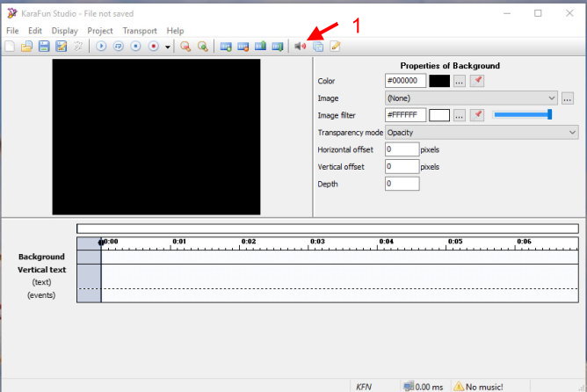Click the pin icon beside Color
Image resolution: width=587 pixels, height=392 pixels.
coord(477,81)
